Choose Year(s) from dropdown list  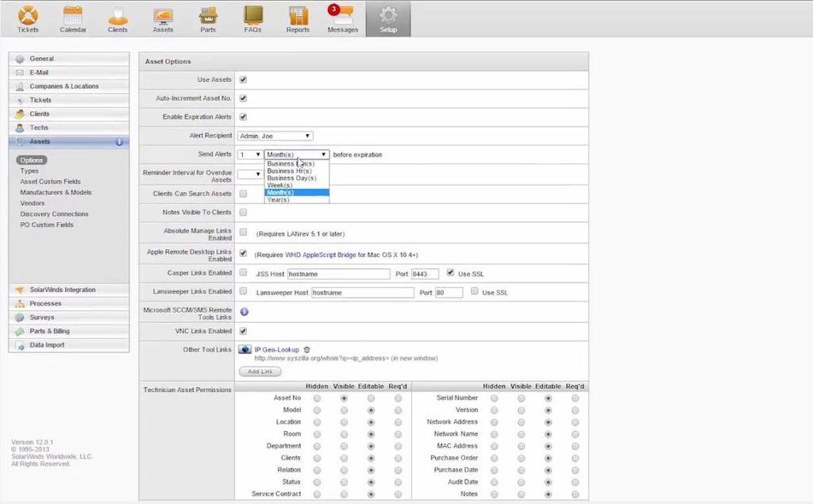tap(297, 200)
